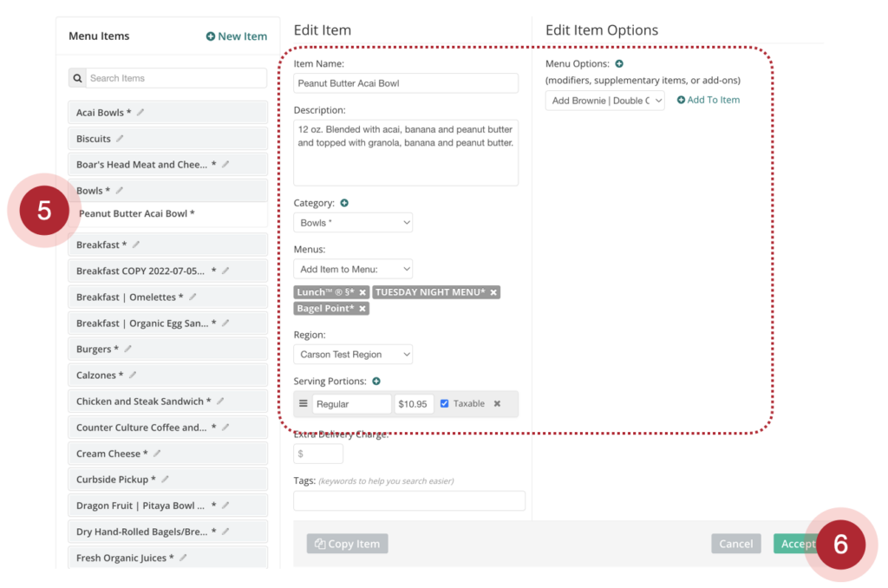
Task: Click plus icon next to Menu Options
Action: pos(619,64)
